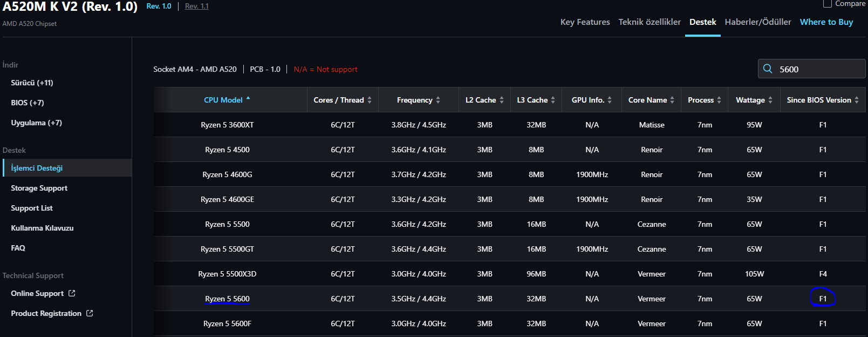Open Storage Support page

tap(39, 188)
